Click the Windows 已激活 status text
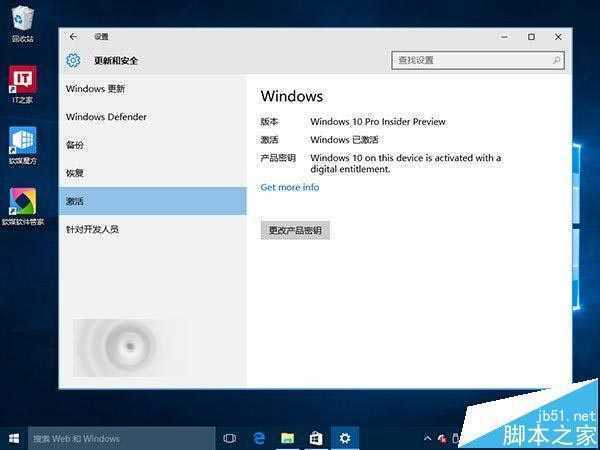Screen dimensions: 600x450 pyautogui.click(x=344, y=140)
